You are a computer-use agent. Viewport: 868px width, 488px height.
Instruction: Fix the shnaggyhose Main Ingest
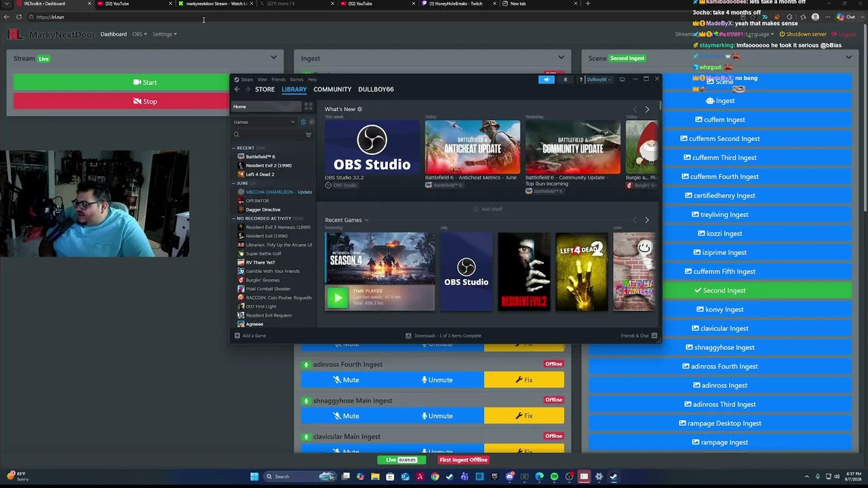[524, 415]
